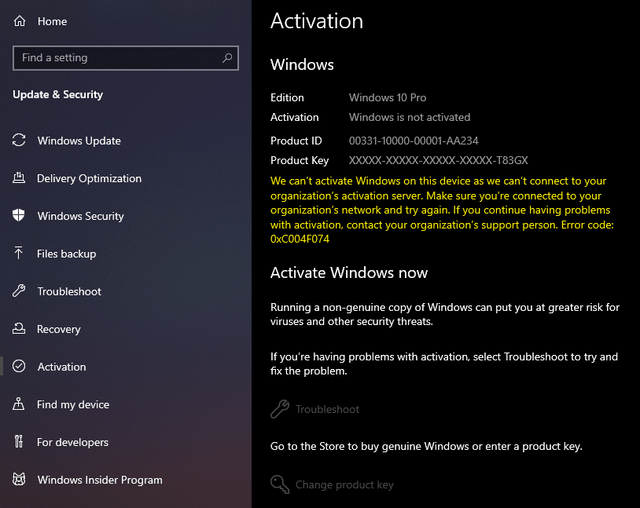Viewport: 640px width, 508px height.
Task: Focus the Find a setting search box
Action: (x=126, y=58)
